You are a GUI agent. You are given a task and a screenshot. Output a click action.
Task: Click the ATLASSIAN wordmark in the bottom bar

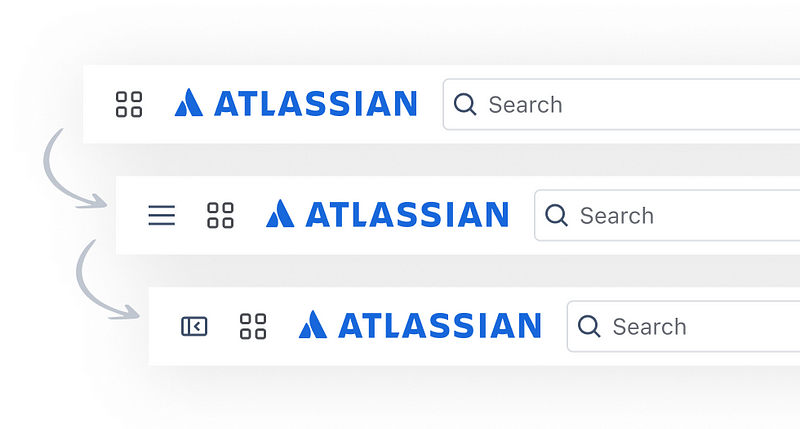coord(440,325)
